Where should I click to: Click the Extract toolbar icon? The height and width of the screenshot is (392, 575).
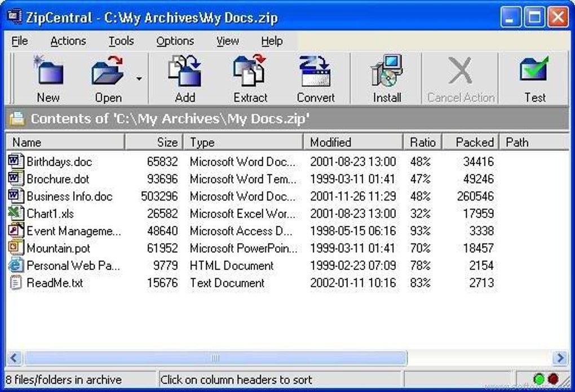(x=250, y=70)
